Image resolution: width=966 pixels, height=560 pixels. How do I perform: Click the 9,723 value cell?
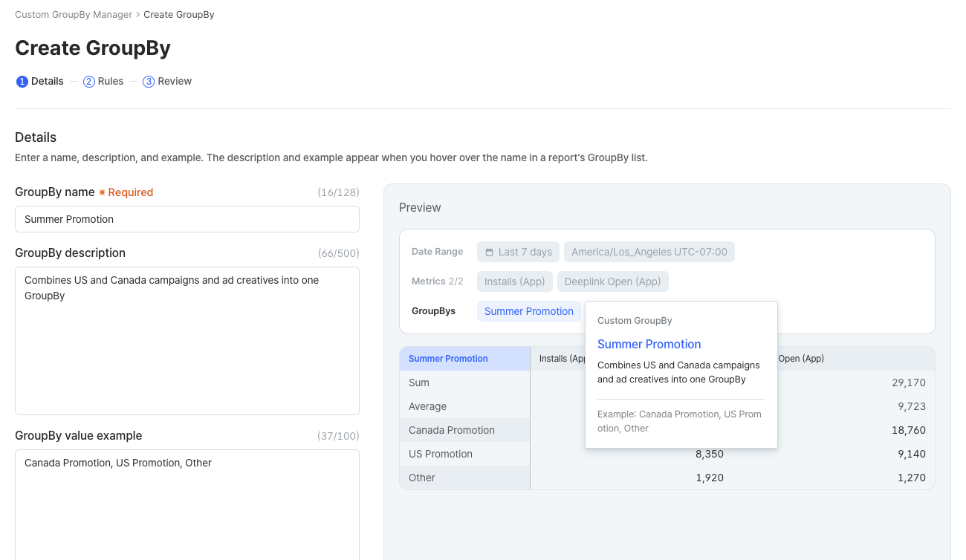[x=912, y=406]
